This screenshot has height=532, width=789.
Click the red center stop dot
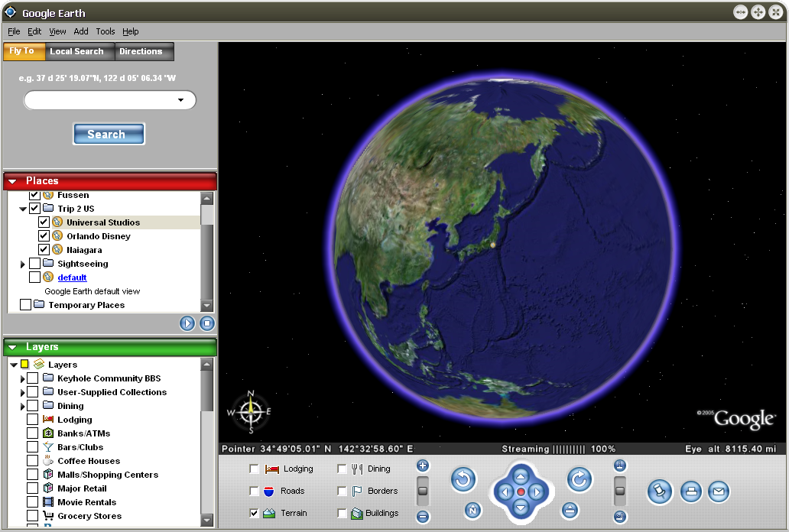point(521,491)
